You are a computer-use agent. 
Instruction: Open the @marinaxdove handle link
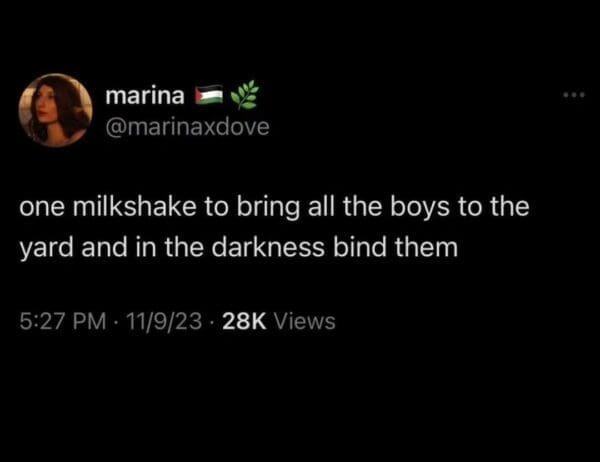[x=188, y=127]
